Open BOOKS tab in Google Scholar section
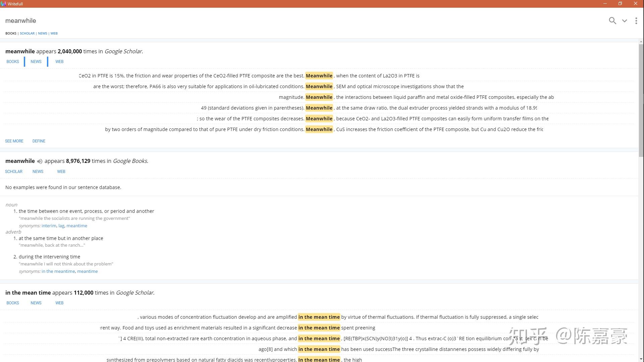644x362 pixels. pos(13,62)
